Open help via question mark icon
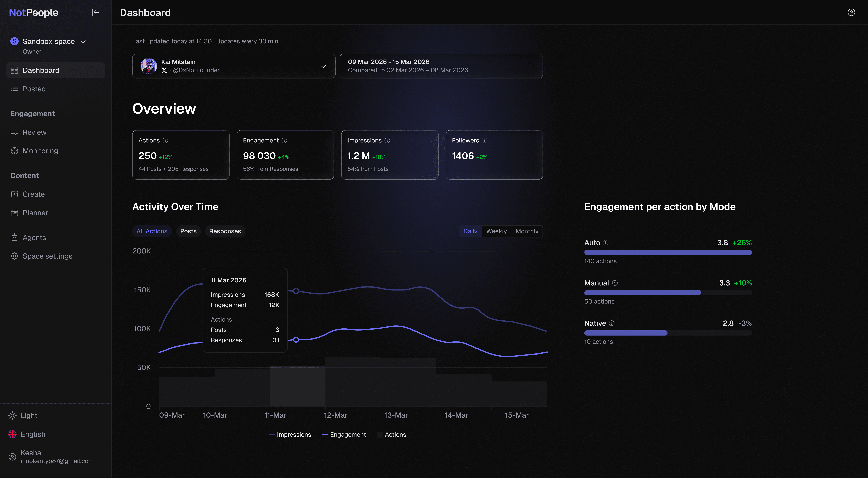Image resolution: width=868 pixels, height=478 pixels. (851, 13)
